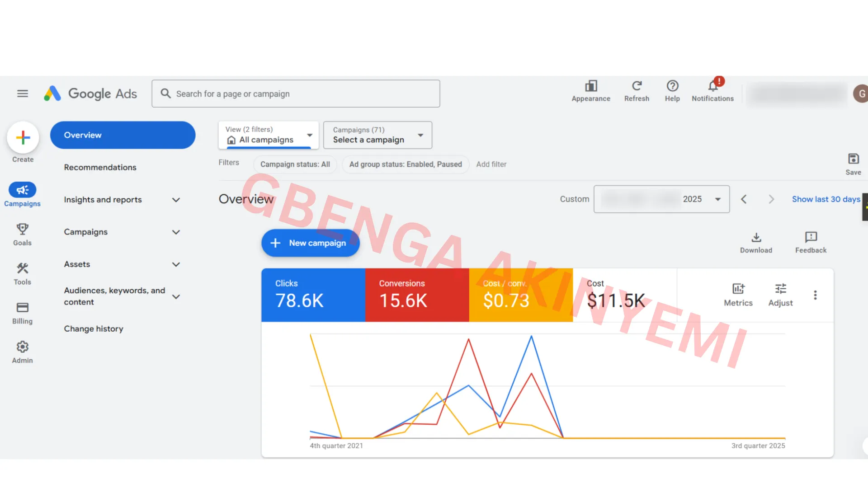
Task: Open the Billing card icon
Action: point(22,308)
